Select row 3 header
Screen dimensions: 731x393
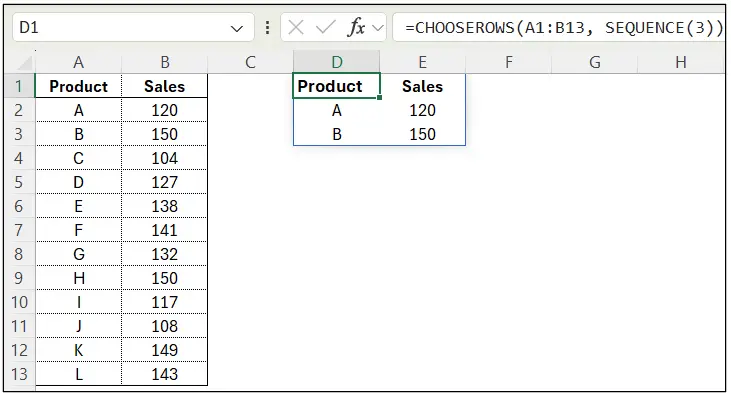(x=19, y=134)
